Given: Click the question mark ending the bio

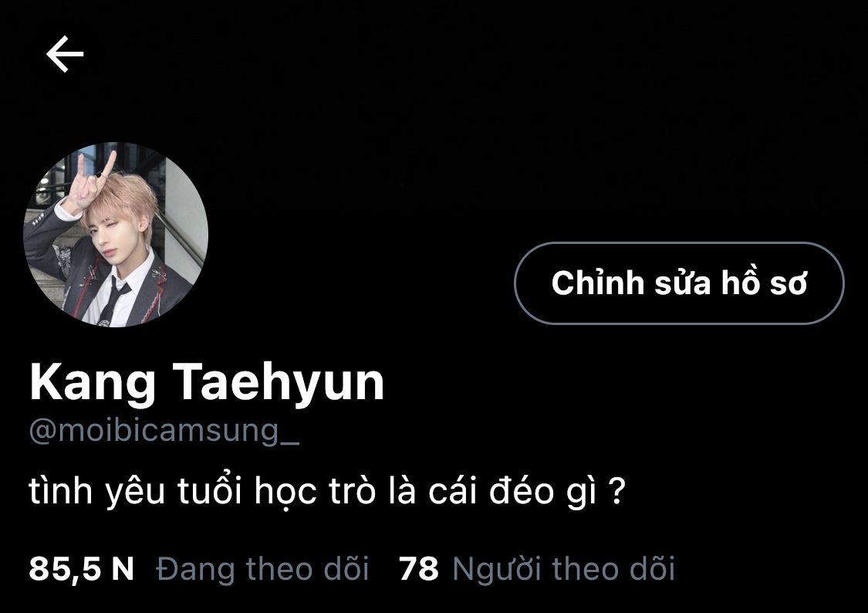Looking at the screenshot, I should pos(616,490).
